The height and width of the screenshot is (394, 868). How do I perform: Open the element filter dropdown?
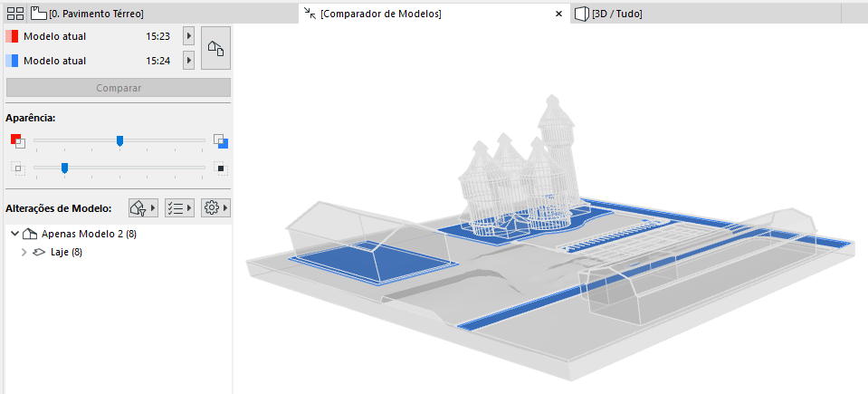click(143, 208)
